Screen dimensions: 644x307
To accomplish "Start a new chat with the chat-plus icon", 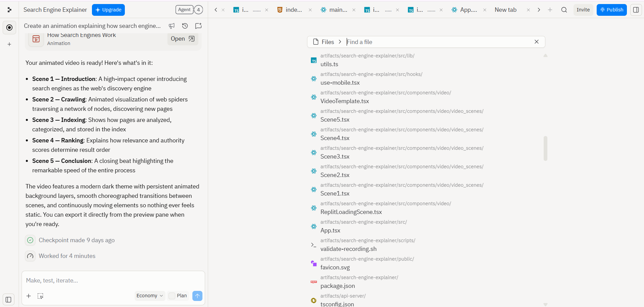I will [198, 26].
